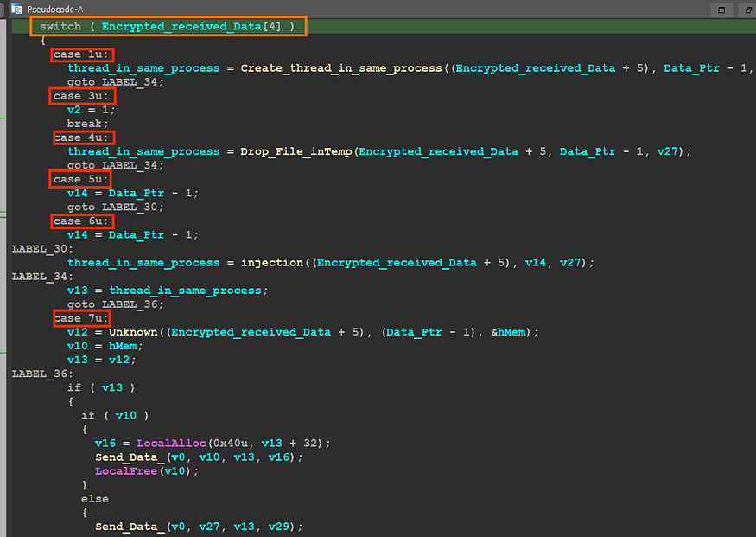Click v13 in v13 = thread_in_same_process
The image size is (756, 537).
(77, 291)
